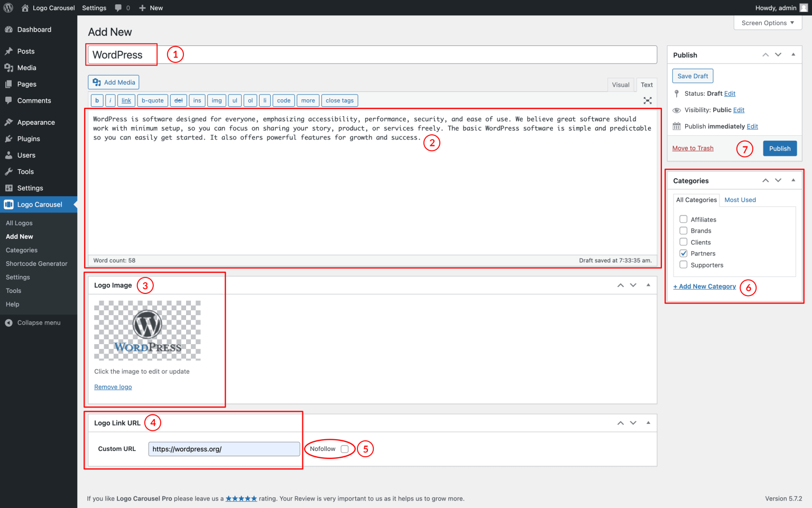
Task: Open the Most Used categories tab
Action: coord(740,200)
